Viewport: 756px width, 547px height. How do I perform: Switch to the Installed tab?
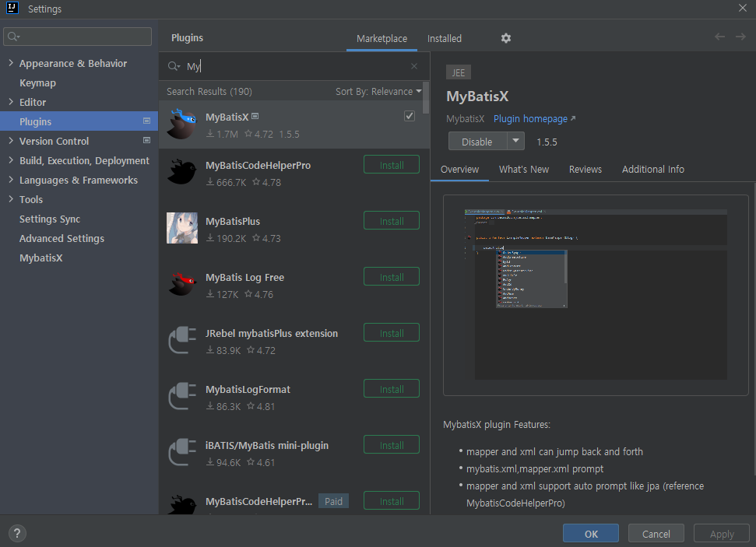(444, 39)
